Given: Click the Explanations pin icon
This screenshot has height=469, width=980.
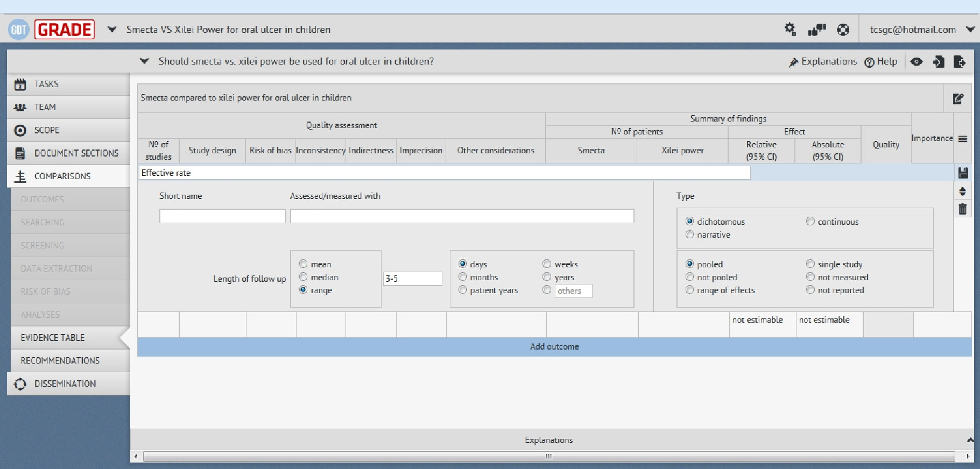Looking at the screenshot, I should coord(793,62).
